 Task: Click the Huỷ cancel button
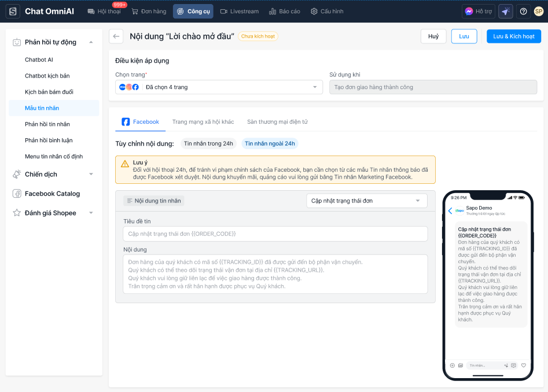tap(433, 36)
